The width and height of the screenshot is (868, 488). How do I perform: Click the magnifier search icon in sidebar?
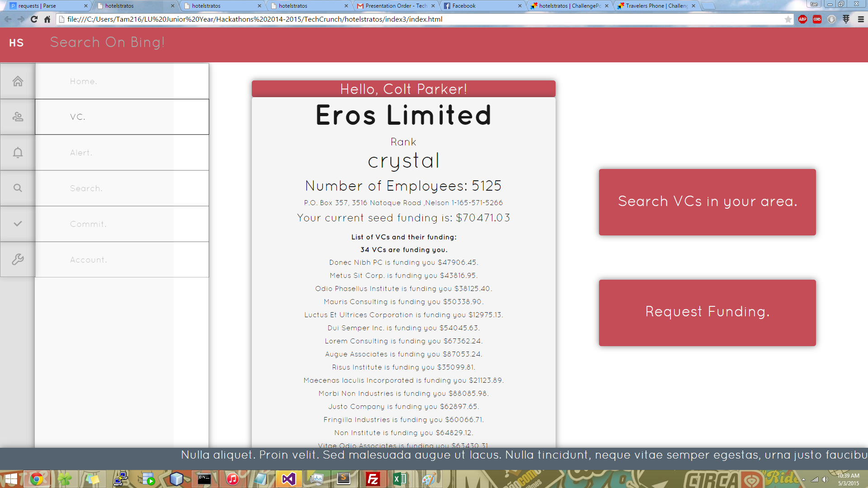tap(18, 188)
